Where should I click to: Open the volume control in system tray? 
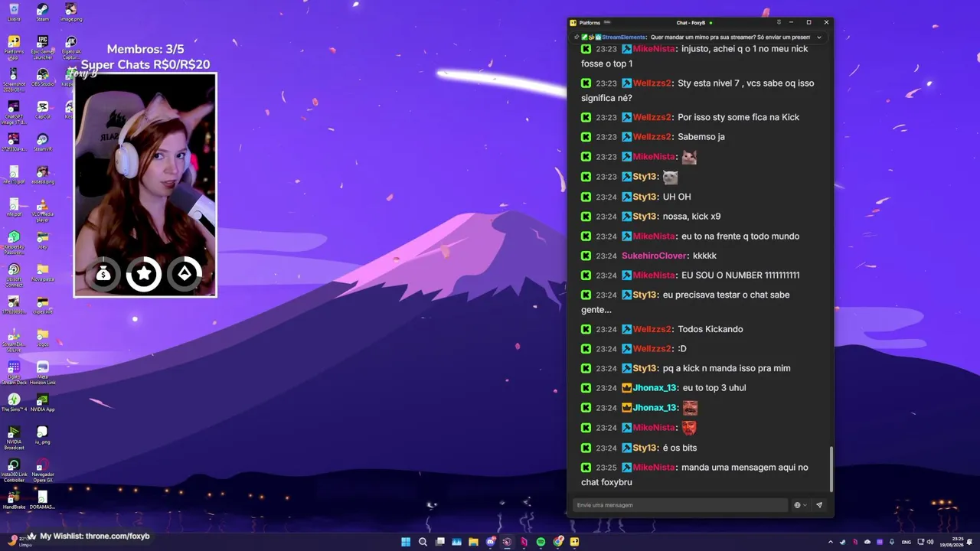[930, 542]
